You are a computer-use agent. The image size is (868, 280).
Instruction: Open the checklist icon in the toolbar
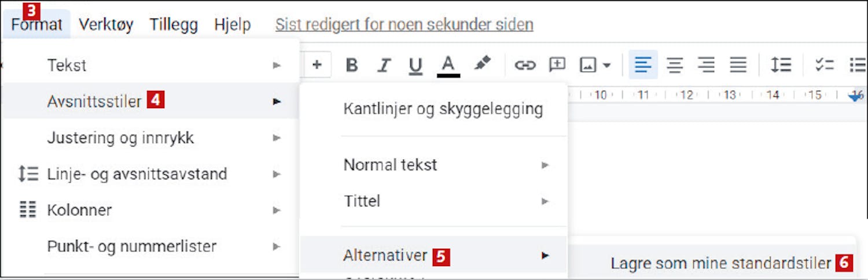click(x=825, y=65)
